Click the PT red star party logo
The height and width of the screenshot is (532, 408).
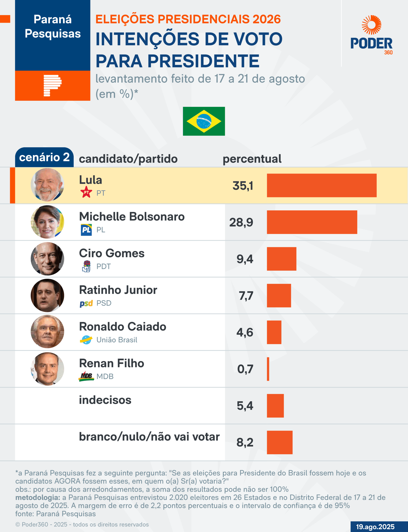[x=86, y=192]
